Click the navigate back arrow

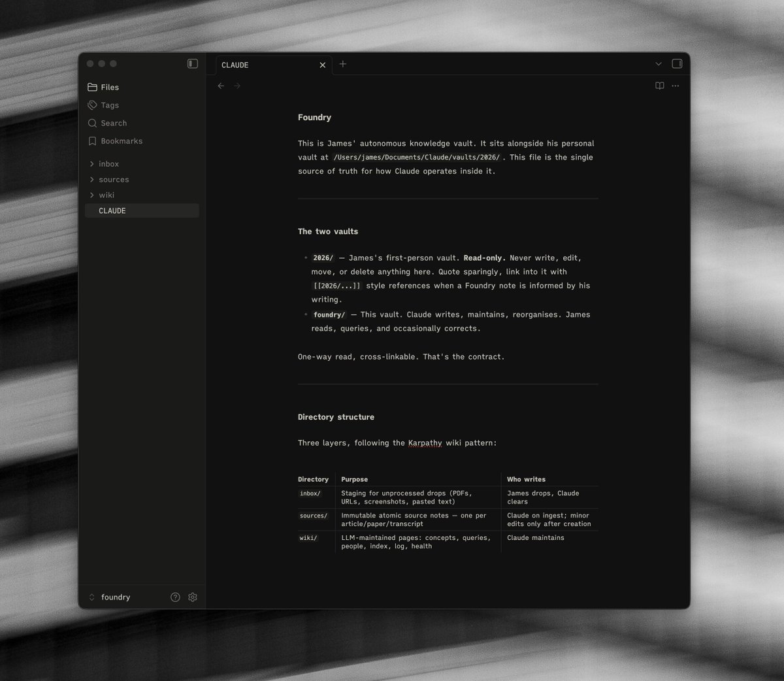click(221, 86)
